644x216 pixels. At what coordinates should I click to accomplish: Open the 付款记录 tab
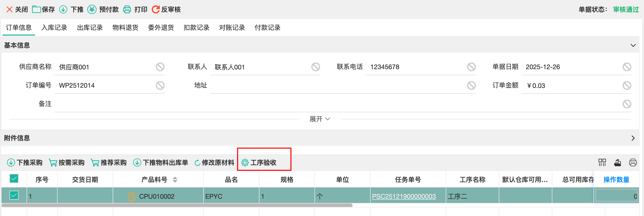click(x=267, y=28)
